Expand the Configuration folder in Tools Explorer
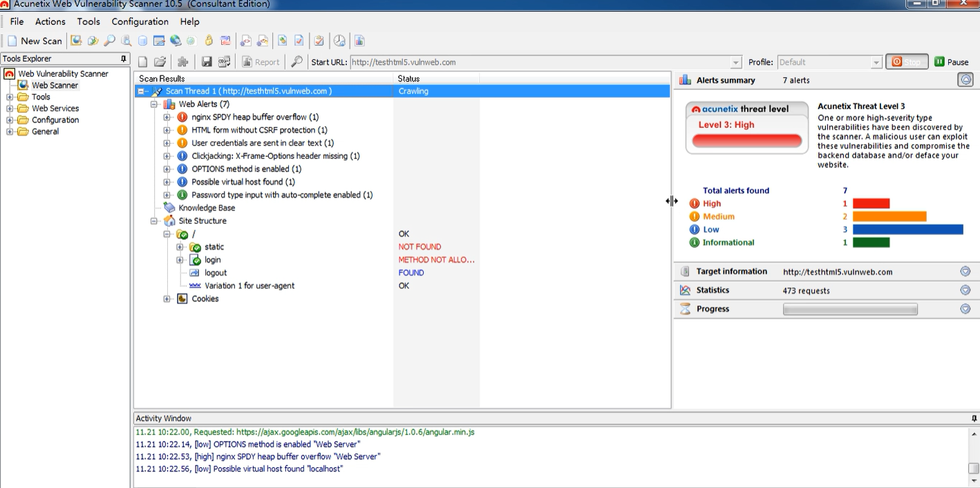 pos(10,120)
